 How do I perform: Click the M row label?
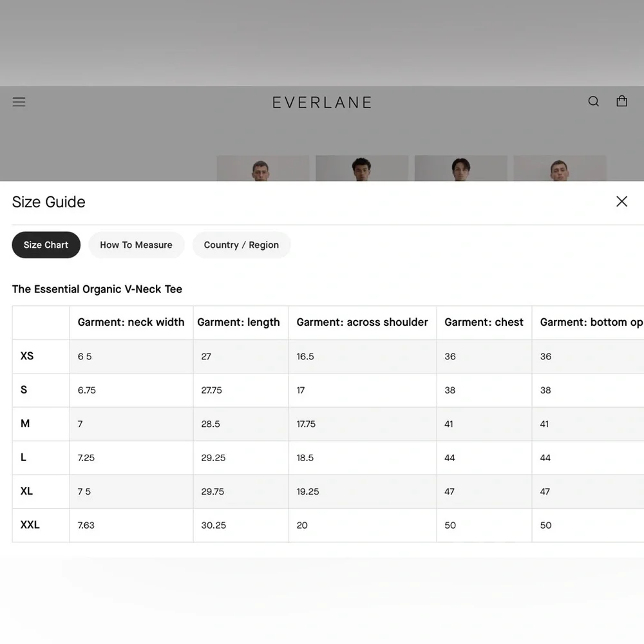(25, 424)
